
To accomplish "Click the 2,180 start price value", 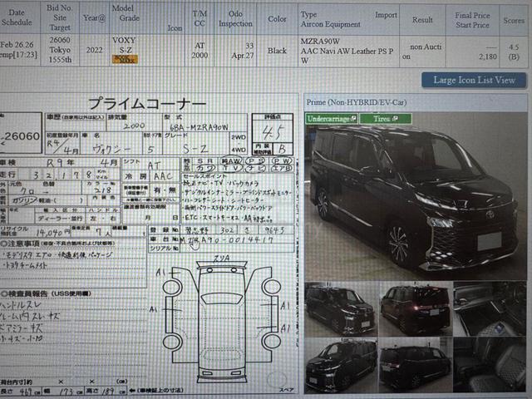I will pos(488,57).
